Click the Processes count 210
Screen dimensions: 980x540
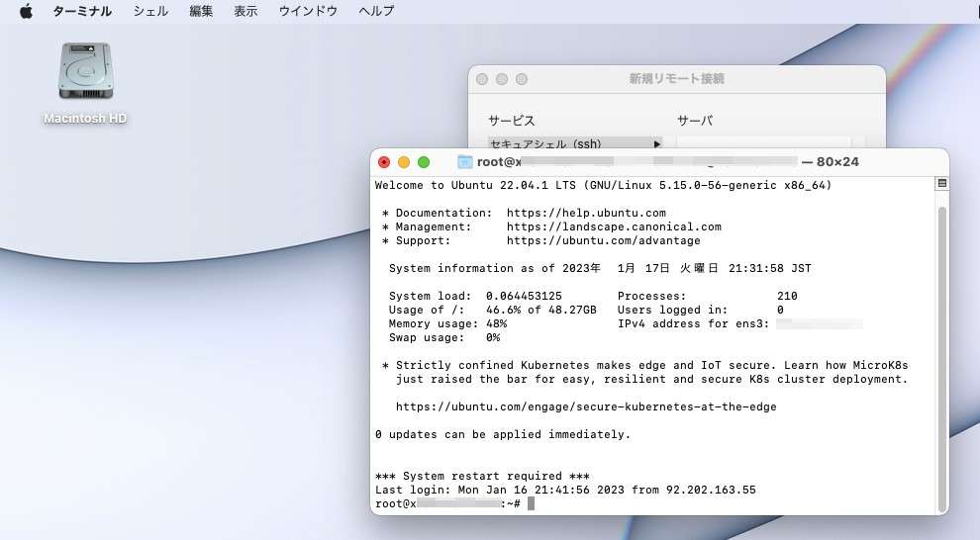pyautogui.click(x=787, y=296)
